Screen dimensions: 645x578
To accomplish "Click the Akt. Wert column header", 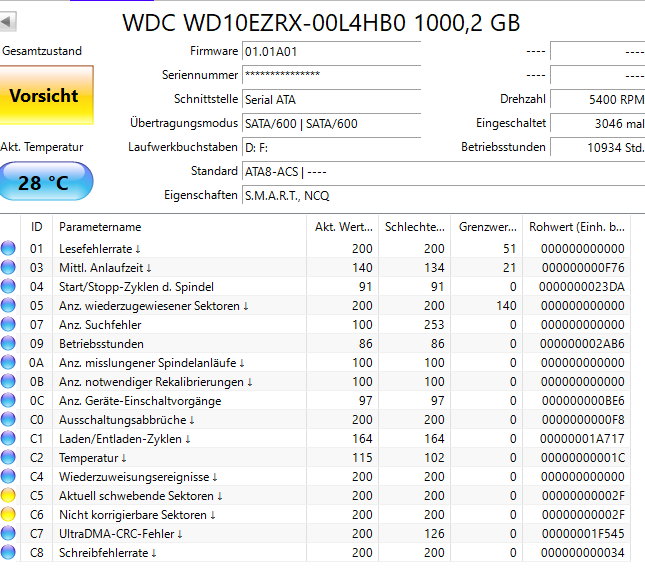I will pyautogui.click(x=343, y=227).
